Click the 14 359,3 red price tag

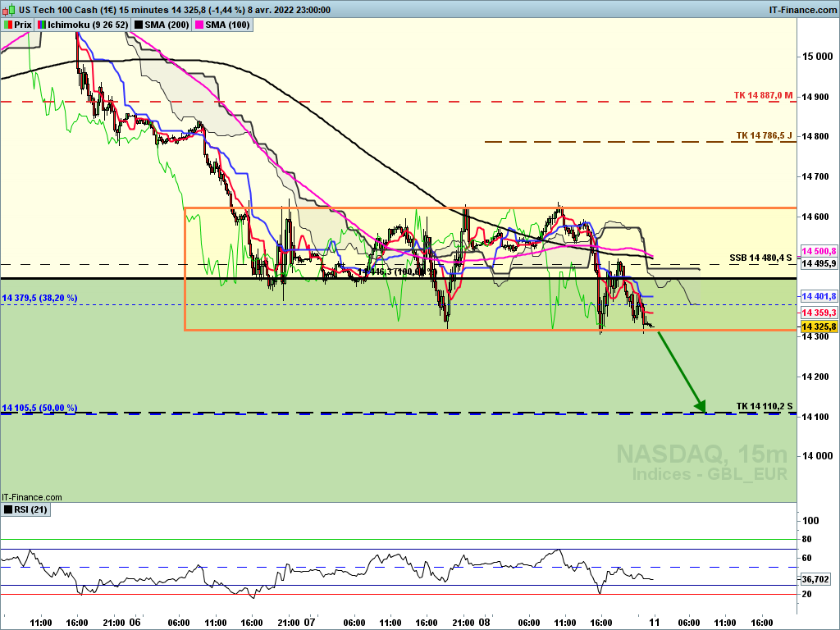point(819,313)
